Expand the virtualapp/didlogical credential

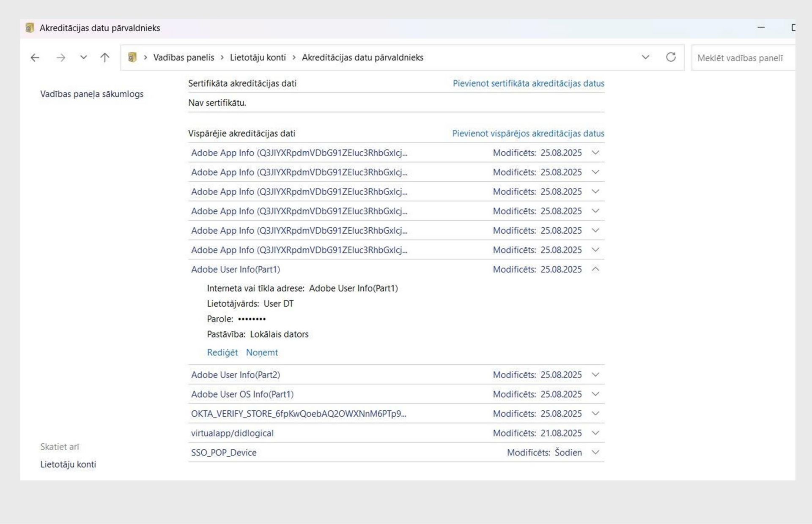[595, 433]
